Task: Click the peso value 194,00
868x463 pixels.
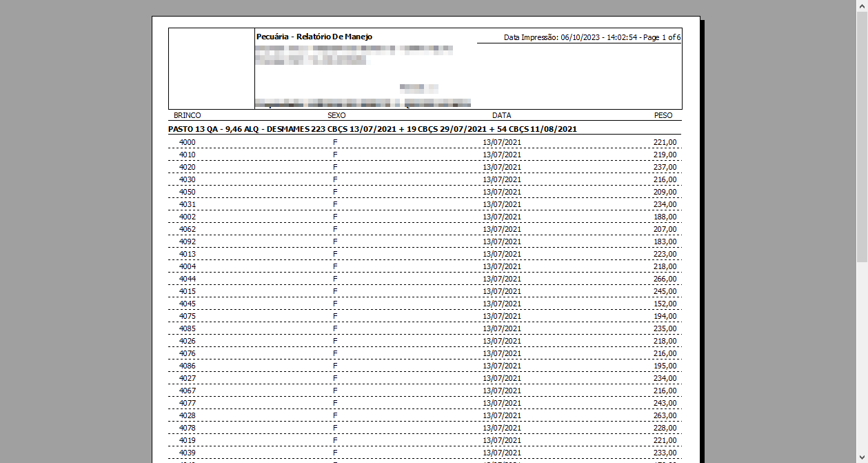Action: pyautogui.click(x=665, y=316)
